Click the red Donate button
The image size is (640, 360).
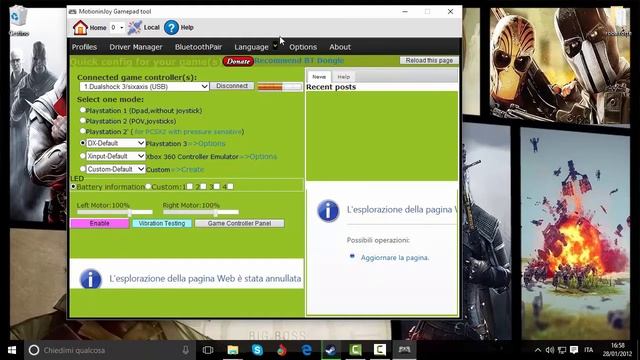[x=238, y=61]
